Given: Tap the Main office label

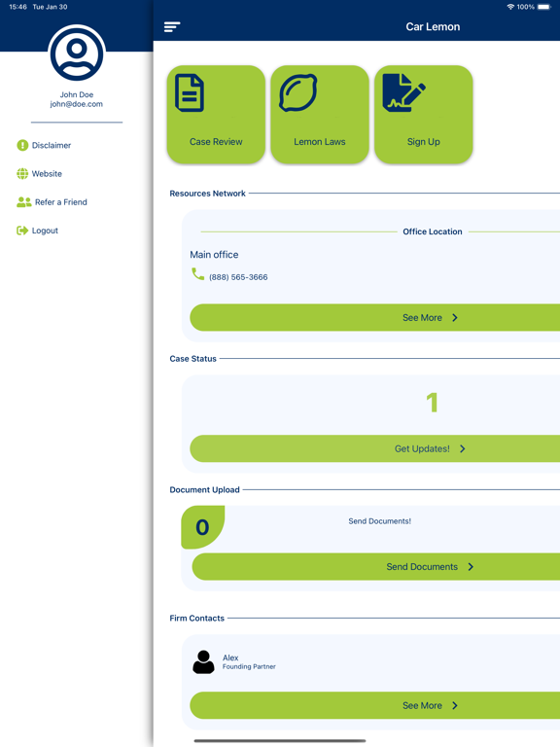Looking at the screenshot, I should click(214, 255).
